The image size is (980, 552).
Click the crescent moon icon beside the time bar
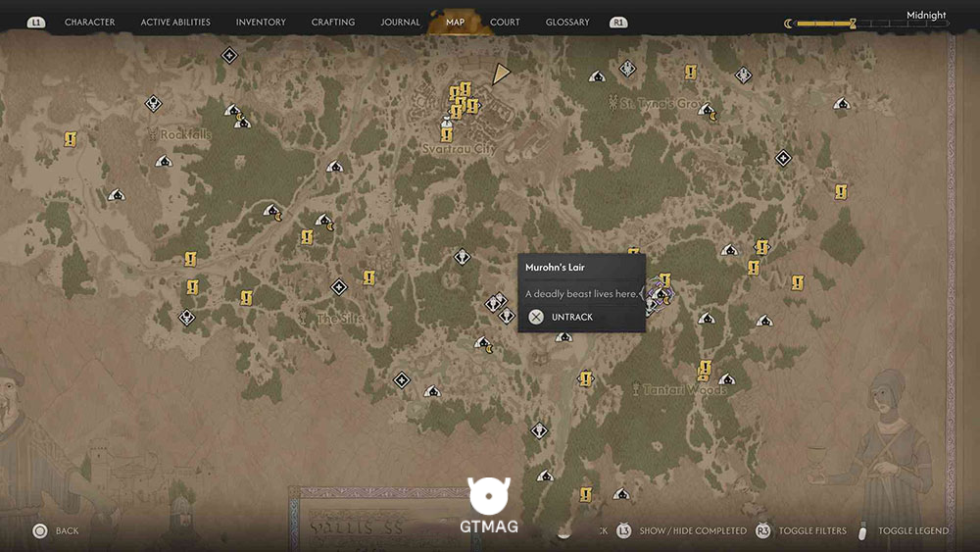tap(788, 24)
